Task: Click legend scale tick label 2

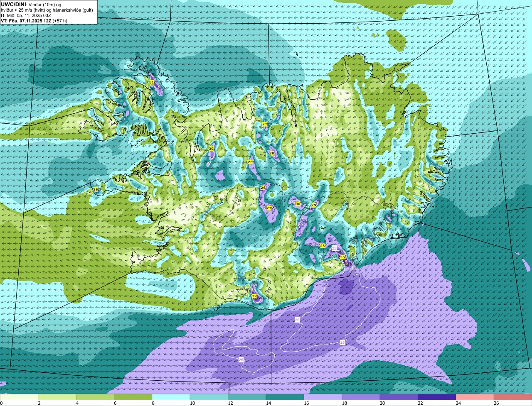Action: coord(39,403)
